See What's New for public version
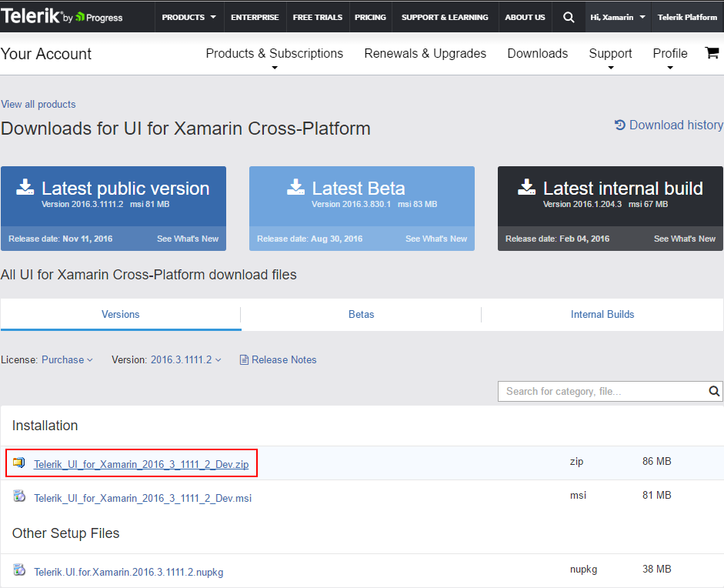Viewport: 724px width, 588px height. (x=188, y=239)
